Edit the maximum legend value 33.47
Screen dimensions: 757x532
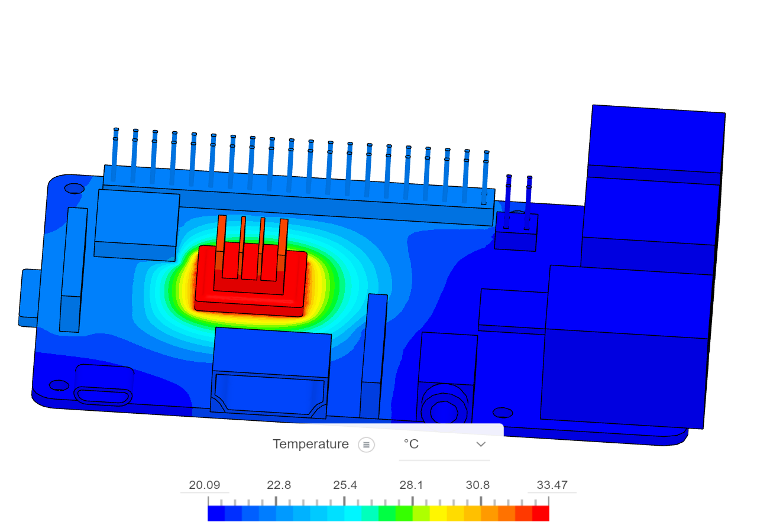click(551, 485)
